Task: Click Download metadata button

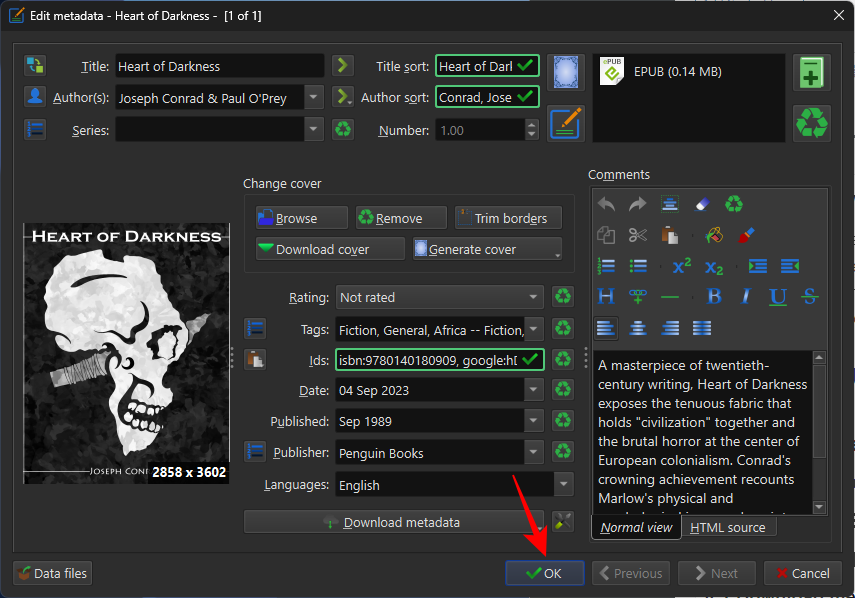Action: [394, 522]
